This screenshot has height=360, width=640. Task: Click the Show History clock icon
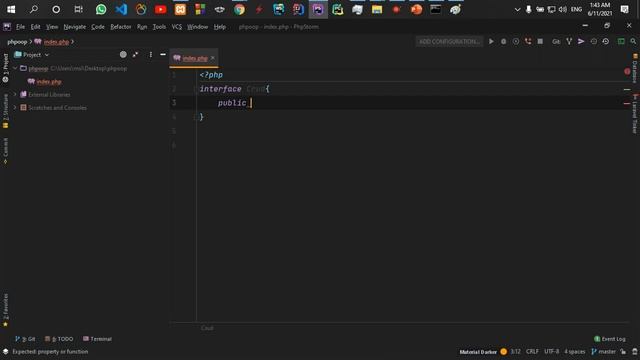click(x=593, y=42)
